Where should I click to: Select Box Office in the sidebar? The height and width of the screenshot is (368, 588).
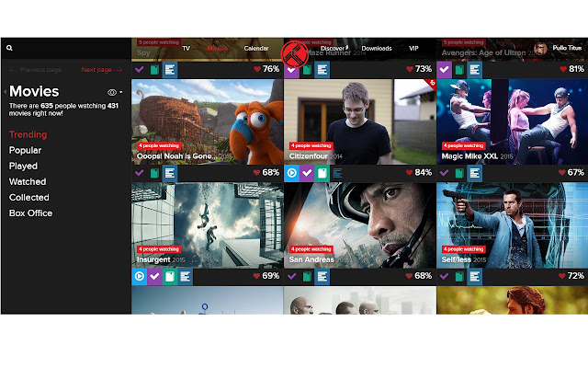coord(30,213)
